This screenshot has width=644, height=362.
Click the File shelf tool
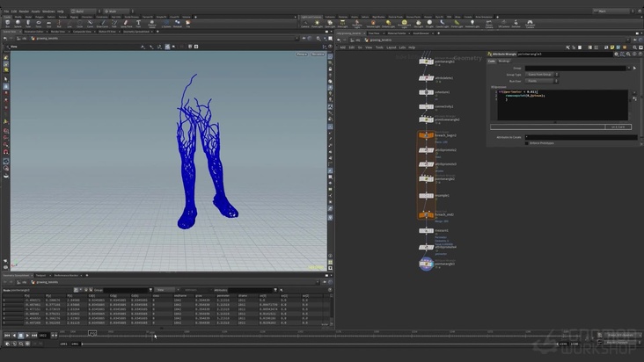pyautogui.click(x=187, y=24)
